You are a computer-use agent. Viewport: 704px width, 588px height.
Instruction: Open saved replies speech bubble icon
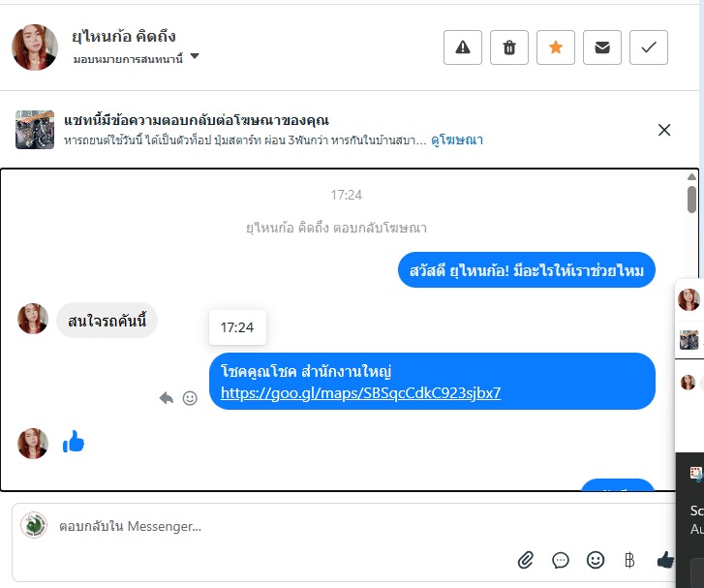coord(561,560)
